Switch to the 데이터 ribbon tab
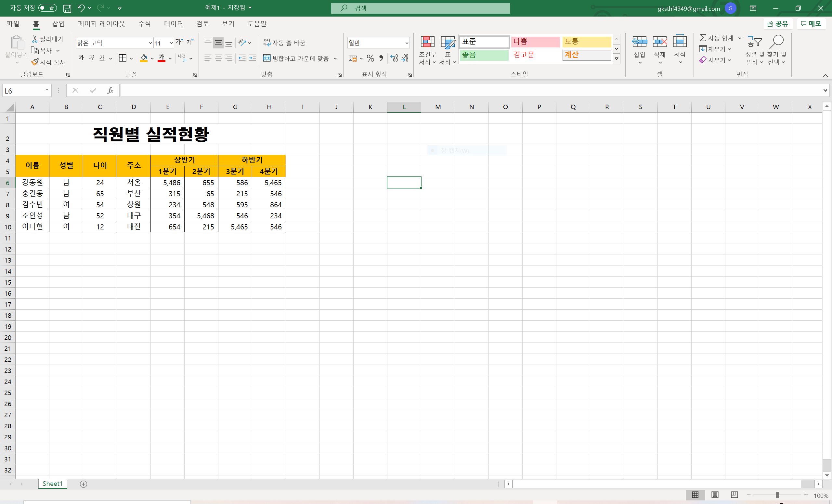This screenshot has height=504, width=832. click(173, 24)
